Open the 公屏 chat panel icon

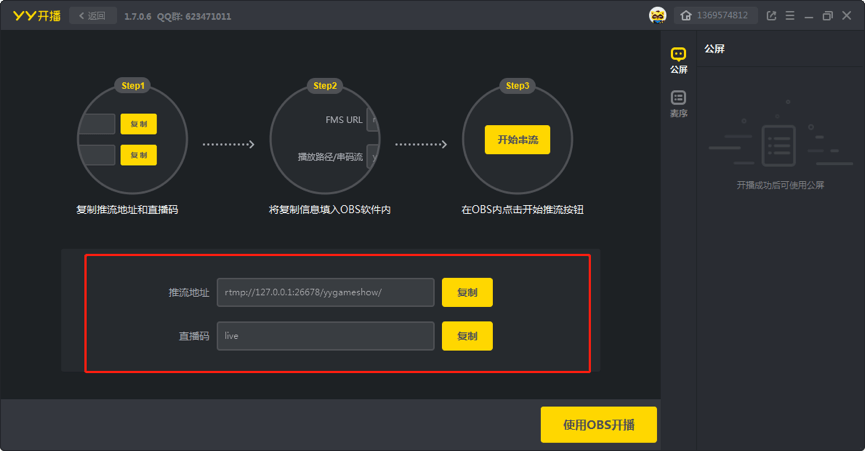point(679,60)
